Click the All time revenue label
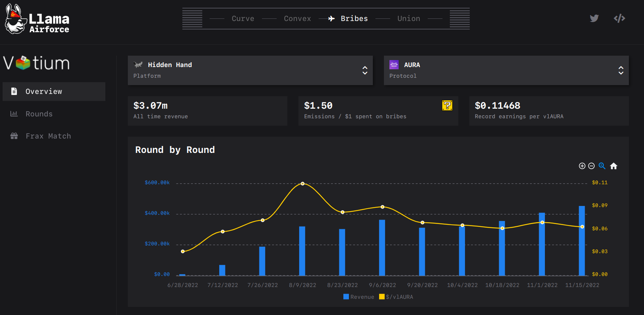Image resolution: width=644 pixels, height=315 pixels. [x=161, y=116]
